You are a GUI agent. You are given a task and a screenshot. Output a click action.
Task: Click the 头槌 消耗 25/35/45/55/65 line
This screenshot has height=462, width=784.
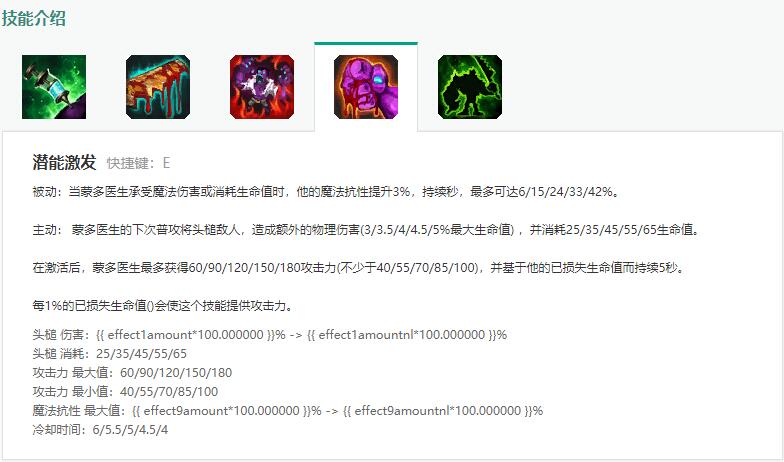110,354
